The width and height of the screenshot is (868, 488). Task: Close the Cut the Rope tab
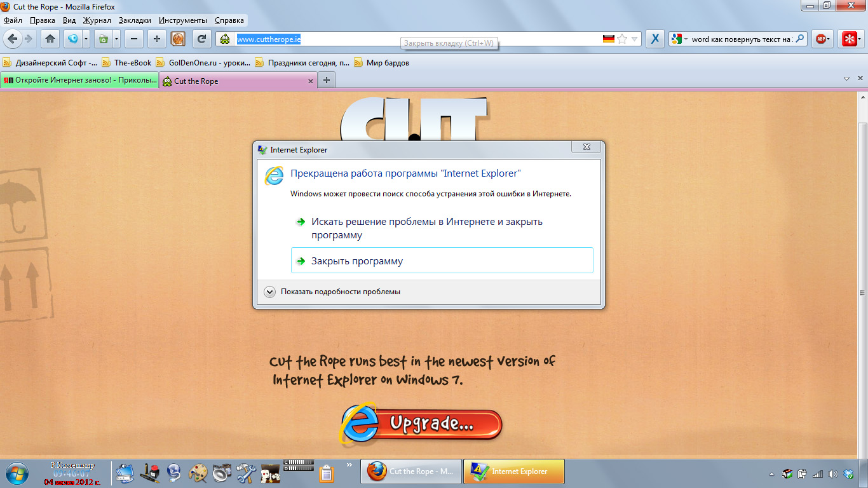coord(311,81)
